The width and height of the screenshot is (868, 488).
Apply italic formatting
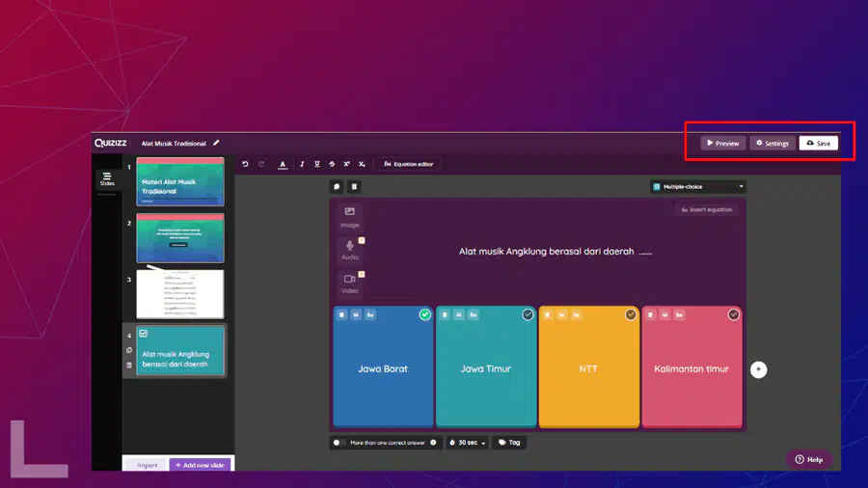click(x=302, y=164)
